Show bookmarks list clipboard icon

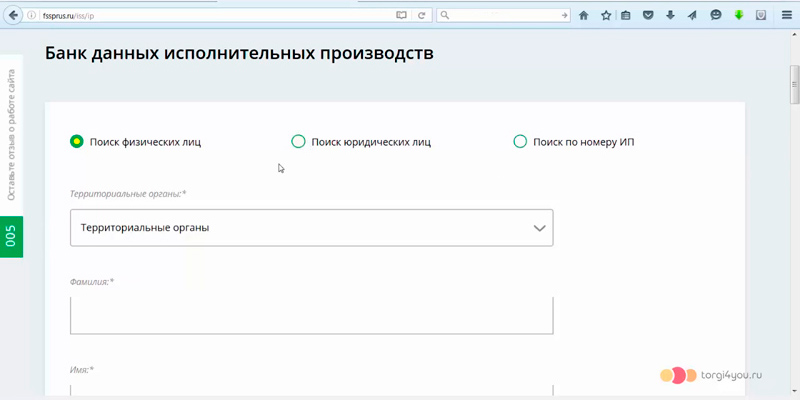[626, 16]
